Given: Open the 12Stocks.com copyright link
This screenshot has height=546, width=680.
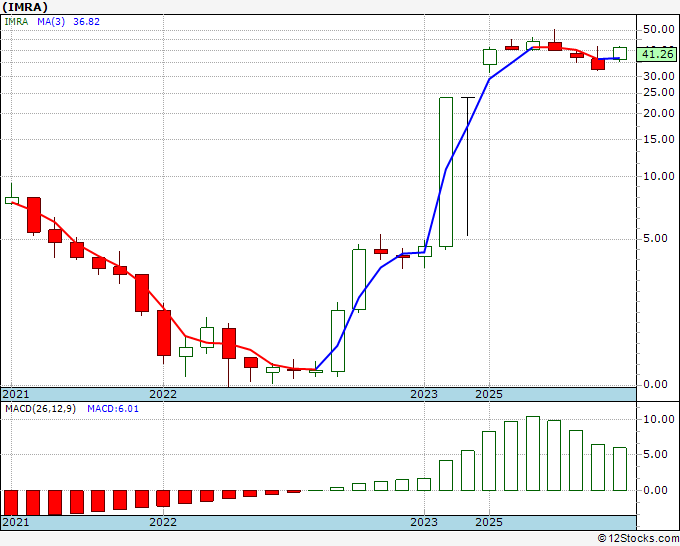Looking at the screenshot, I should point(638,539).
